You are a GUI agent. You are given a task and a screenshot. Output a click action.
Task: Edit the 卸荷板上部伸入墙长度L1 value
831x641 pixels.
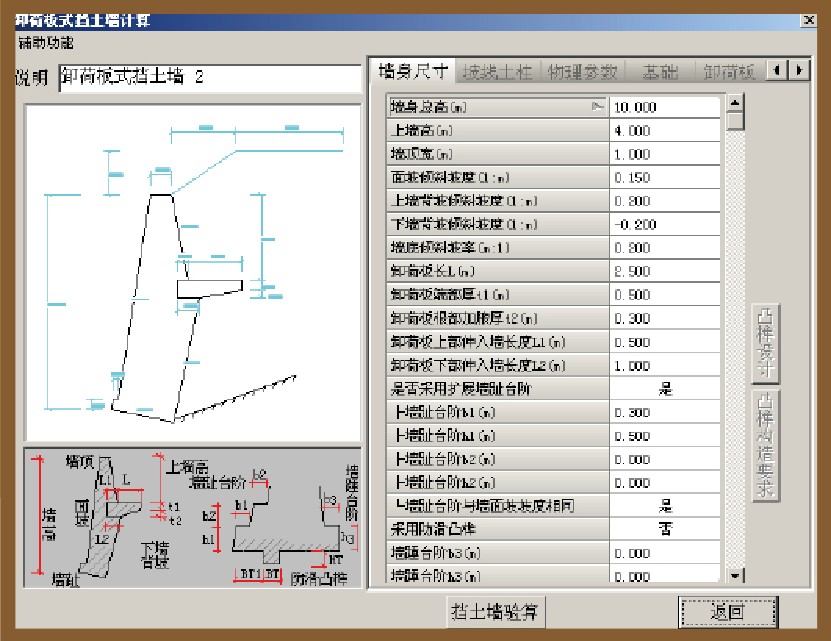[x=665, y=342]
